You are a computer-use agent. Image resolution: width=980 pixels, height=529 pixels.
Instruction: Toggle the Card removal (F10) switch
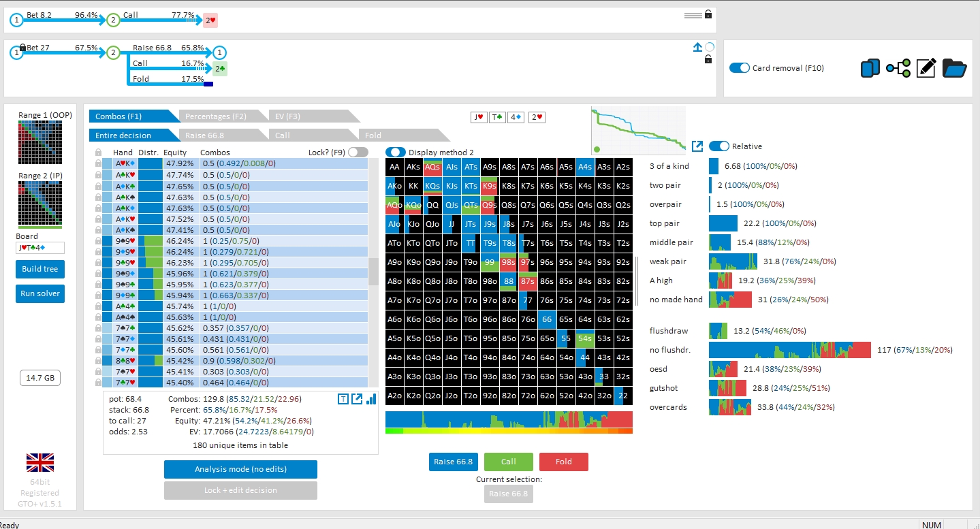pos(739,68)
